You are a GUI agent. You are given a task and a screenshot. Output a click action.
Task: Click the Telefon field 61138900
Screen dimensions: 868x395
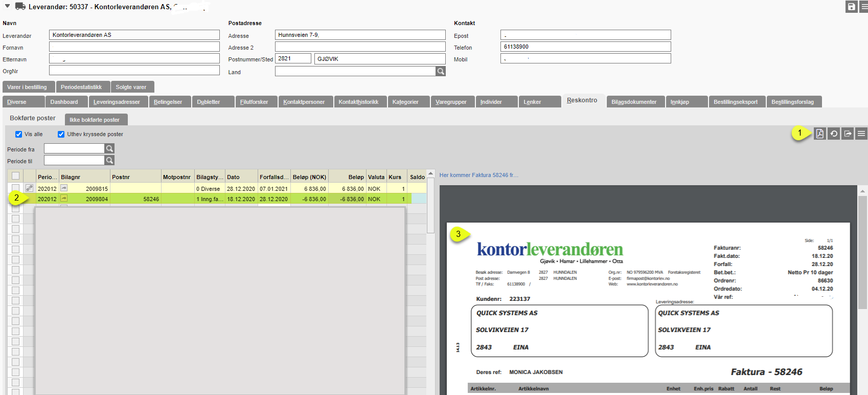coord(586,47)
